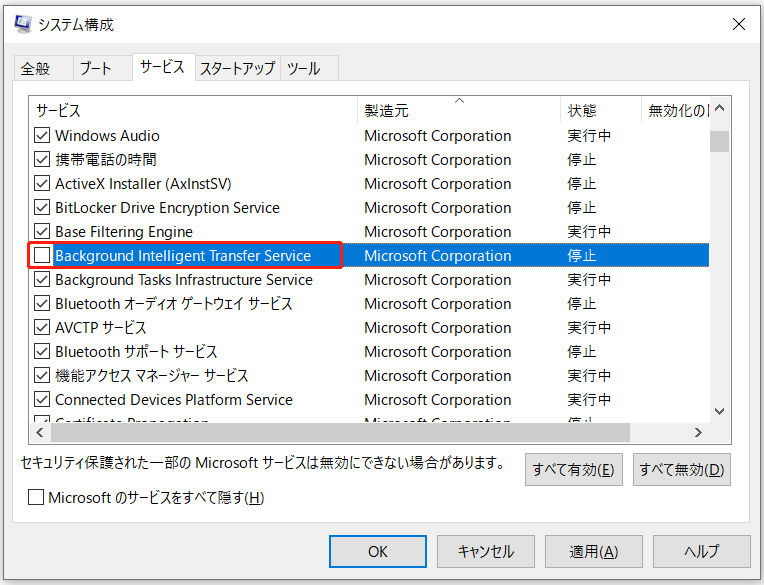Uncheck Base Filtering Engine checkbox

pos(42,231)
